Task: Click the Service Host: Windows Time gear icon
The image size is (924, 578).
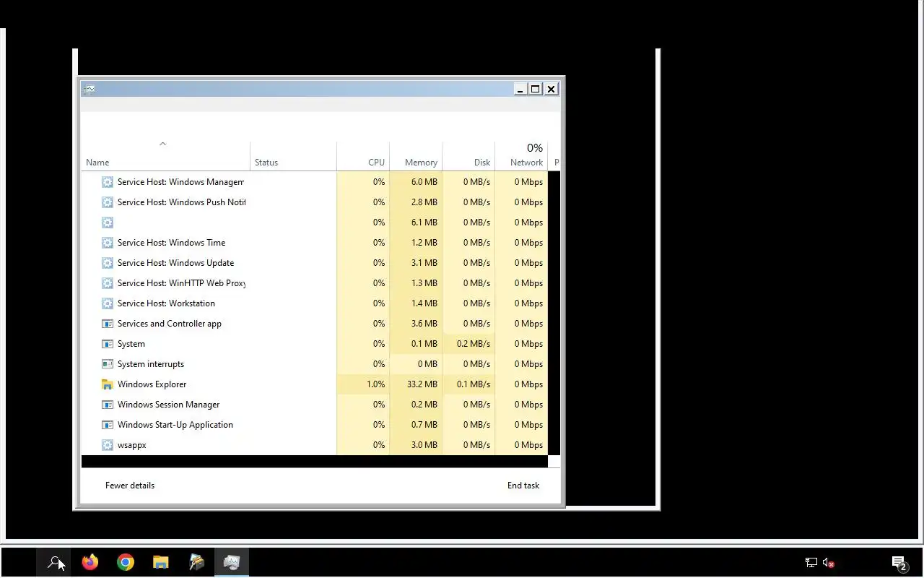Action: (x=108, y=243)
